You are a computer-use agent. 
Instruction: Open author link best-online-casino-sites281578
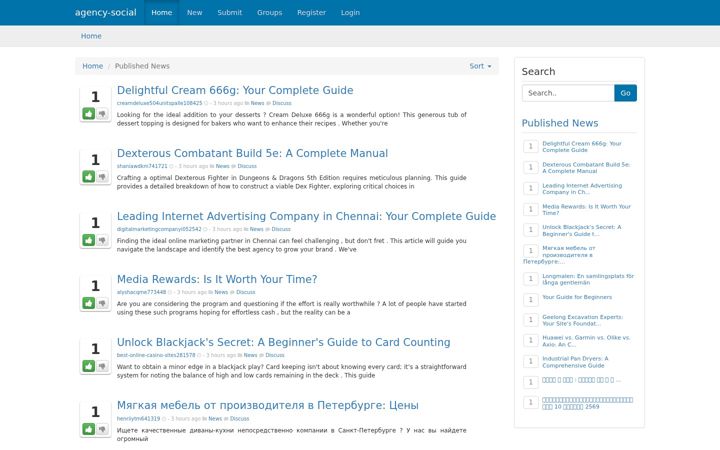(156, 355)
